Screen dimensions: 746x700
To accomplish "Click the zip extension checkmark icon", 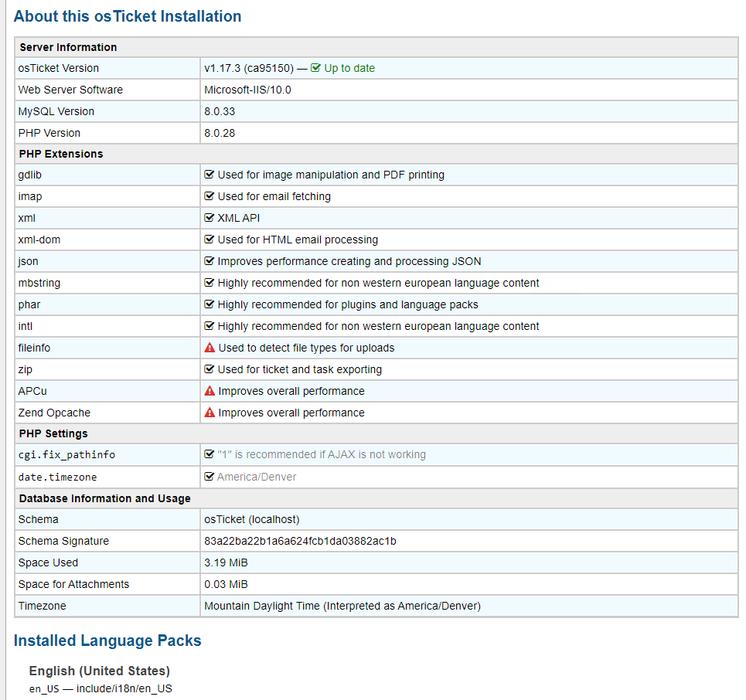I will (209, 369).
